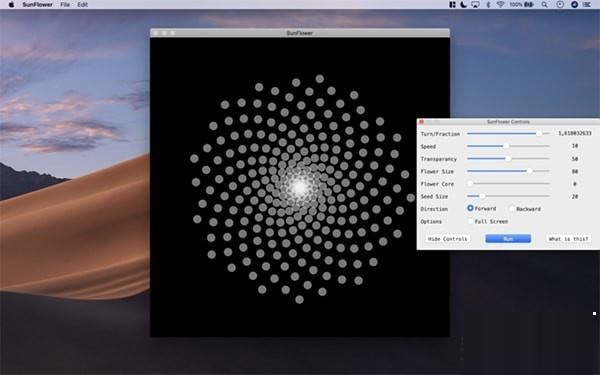Click the battery status icon
This screenshot has width=600, height=375.
point(529,5)
